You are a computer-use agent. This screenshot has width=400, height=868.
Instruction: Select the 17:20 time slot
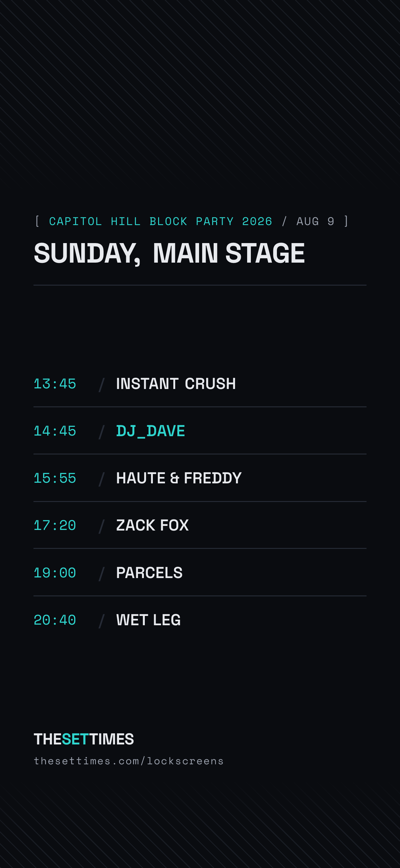pos(55,525)
